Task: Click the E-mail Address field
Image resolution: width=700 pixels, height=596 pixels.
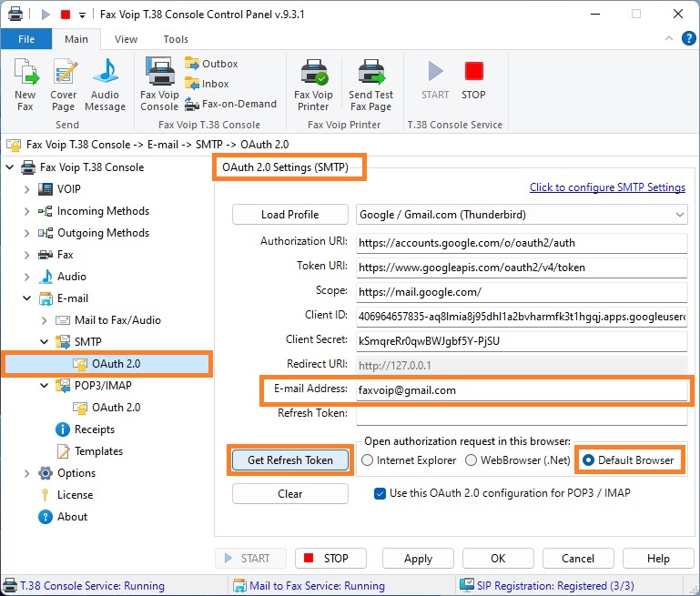Action: pyautogui.click(x=522, y=390)
